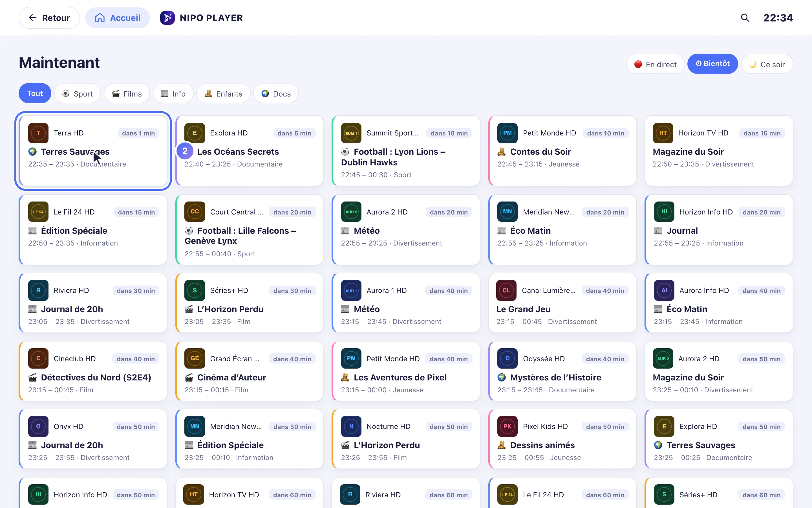Screen dimensions: 812x508
Task: Open the Le Grand Jeu card
Action: (562, 303)
